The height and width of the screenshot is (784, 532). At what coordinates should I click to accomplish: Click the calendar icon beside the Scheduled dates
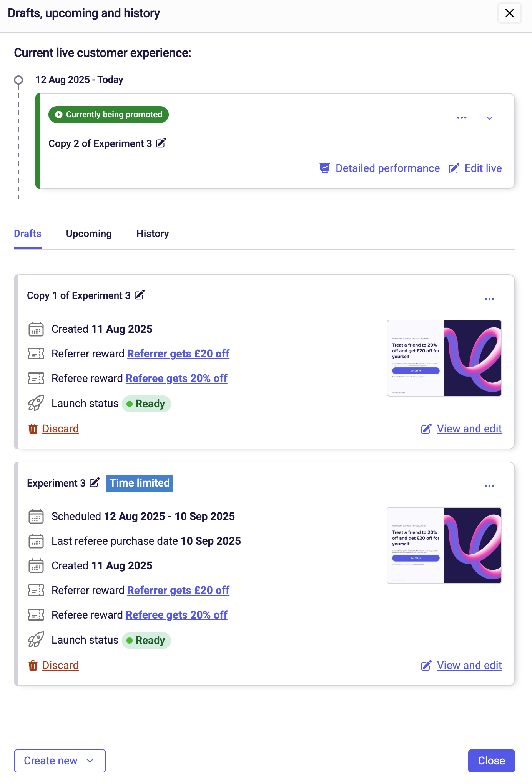36,517
